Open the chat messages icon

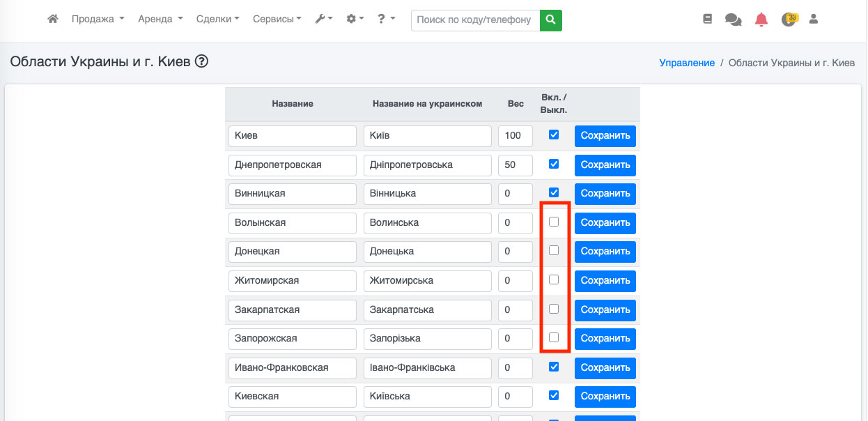(733, 20)
